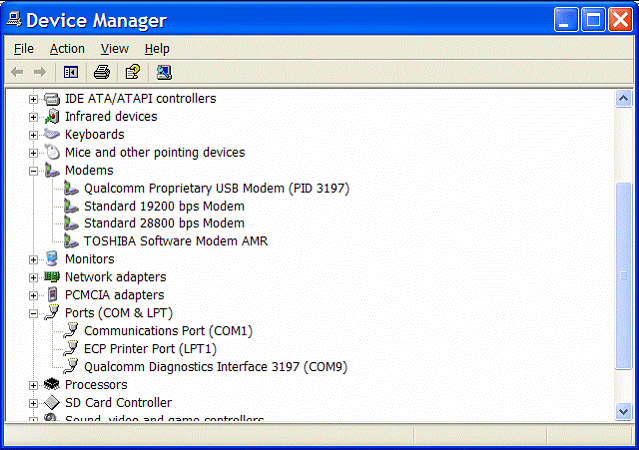Select TOSHIBA Software Modem AMR
This screenshot has height=450, width=639.
click(x=175, y=241)
